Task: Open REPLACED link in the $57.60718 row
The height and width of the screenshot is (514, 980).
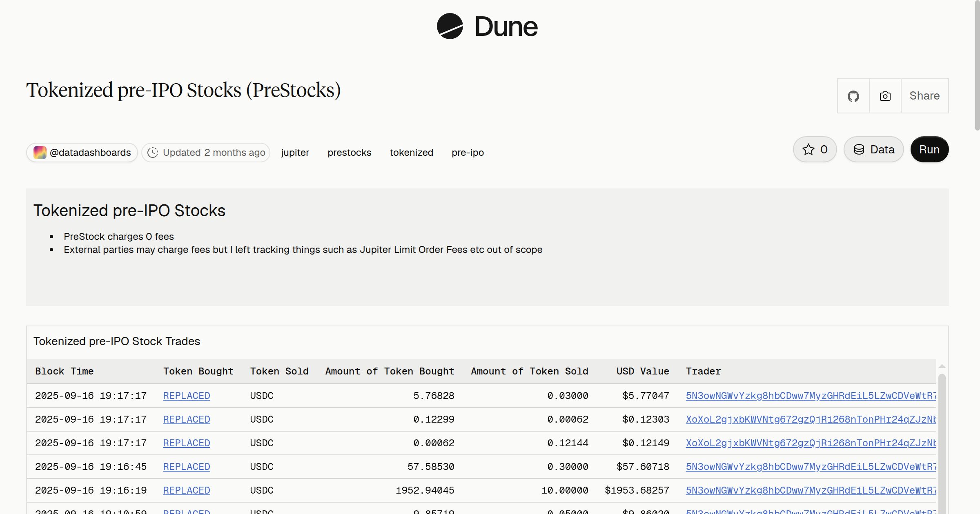Action: pyautogui.click(x=187, y=467)
